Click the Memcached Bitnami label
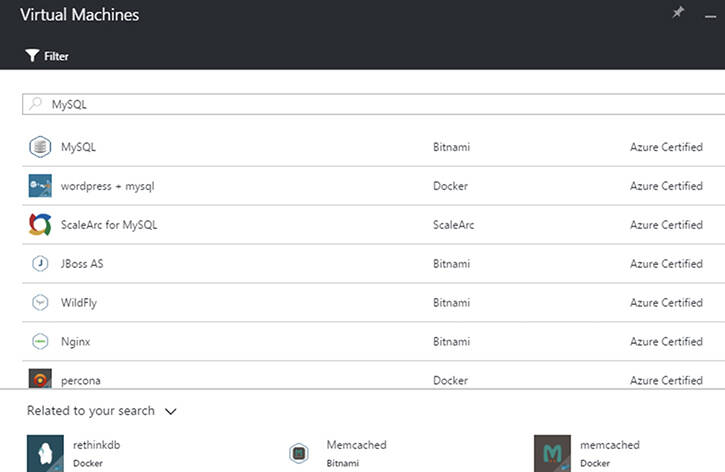This screenshot has height=472, width=725. click(356, 445)
